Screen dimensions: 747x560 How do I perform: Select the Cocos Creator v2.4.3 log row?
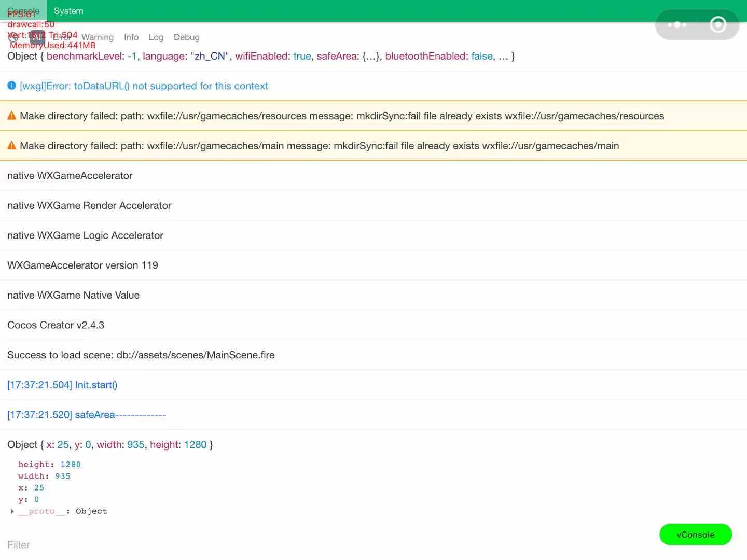[56, 325]
